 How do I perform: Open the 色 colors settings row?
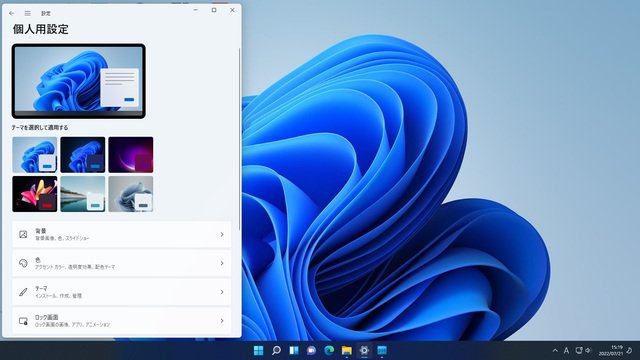tap(122, 263)
